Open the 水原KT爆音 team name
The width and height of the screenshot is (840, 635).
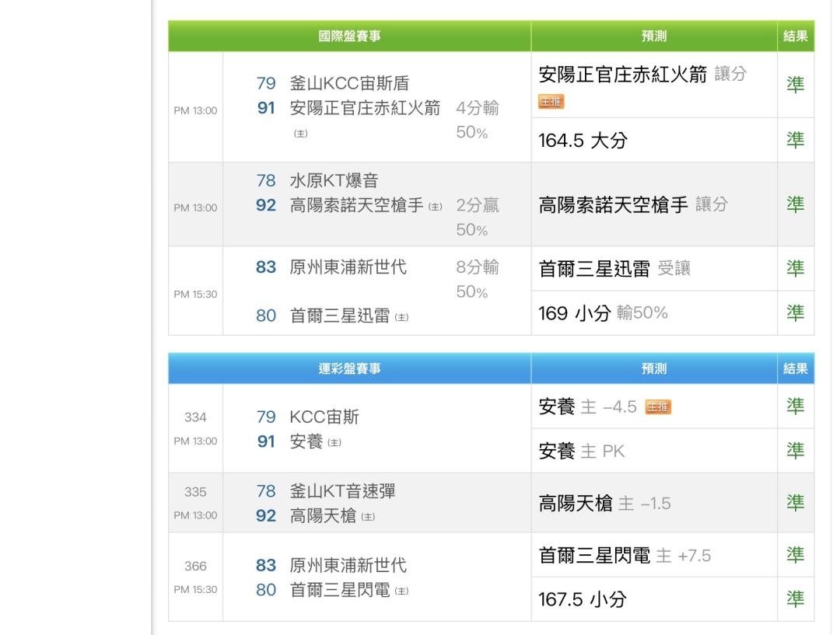(x=334, y=181)
